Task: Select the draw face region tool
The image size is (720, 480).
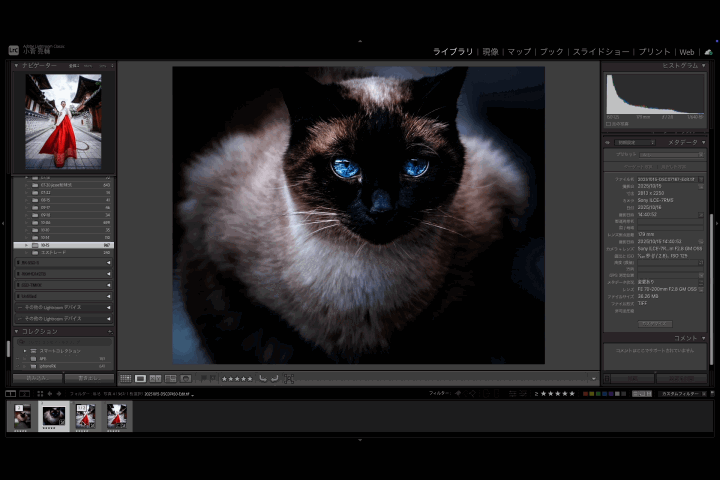Action: pyautogui.click(x=289, y=378)
